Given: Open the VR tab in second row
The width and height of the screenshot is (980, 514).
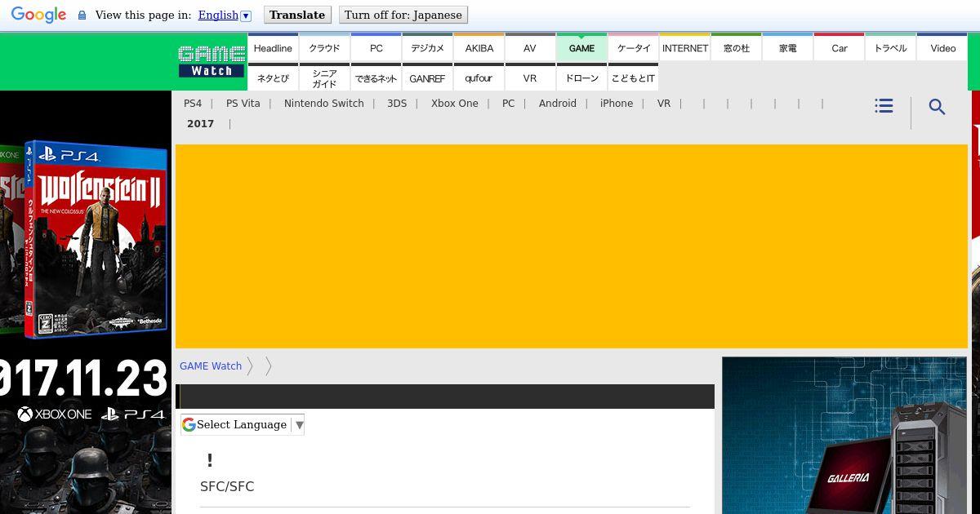Looking at the screenshot, I should 530,78.
